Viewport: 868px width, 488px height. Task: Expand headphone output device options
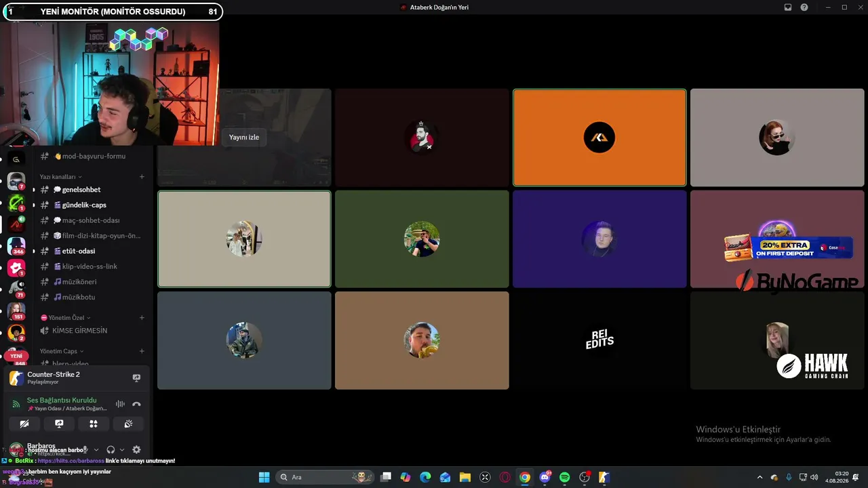tap(122, 449)
